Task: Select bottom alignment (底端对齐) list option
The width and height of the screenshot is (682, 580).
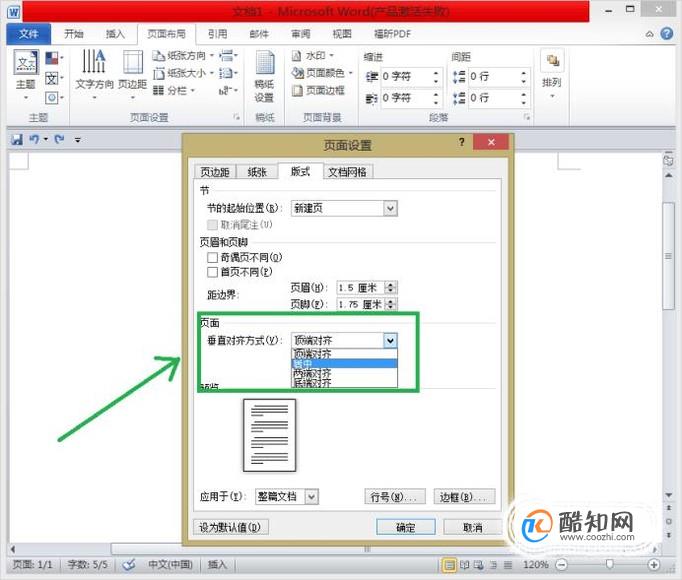Action: point(344,383)
